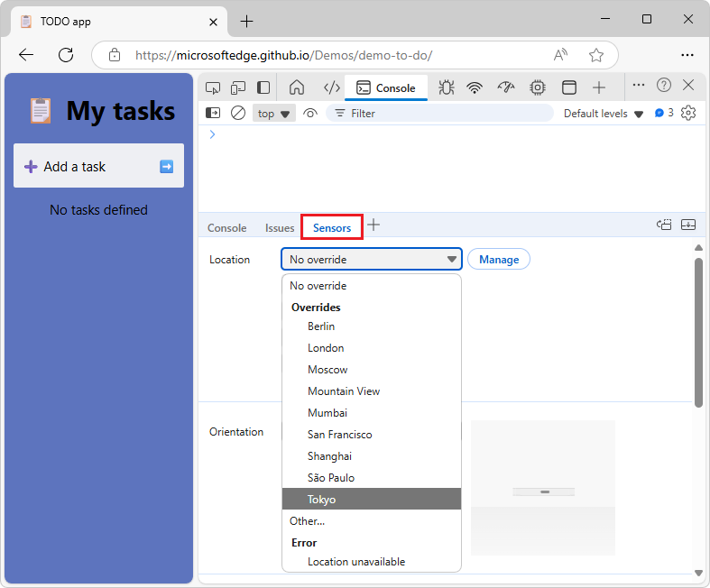This screenshot has height=588, width=710.
Task: Clear the console icon
Action: pyautogui.click(x=238, y=113)
